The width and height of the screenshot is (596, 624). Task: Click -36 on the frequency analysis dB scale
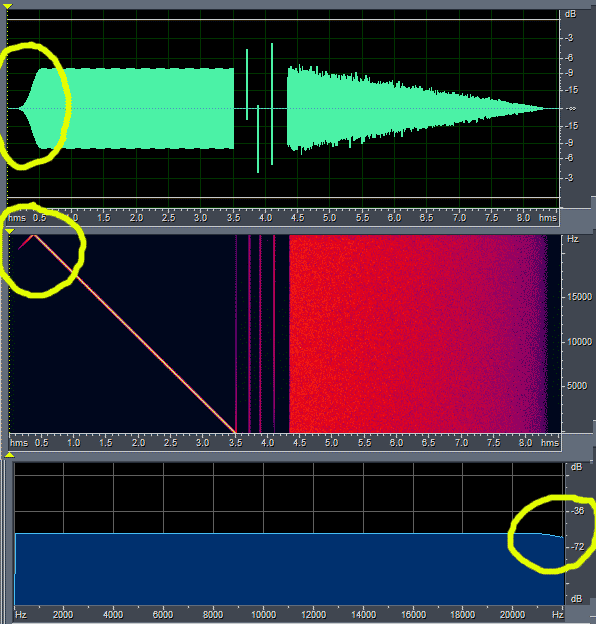pyautogui.click(x=578, y=511)
